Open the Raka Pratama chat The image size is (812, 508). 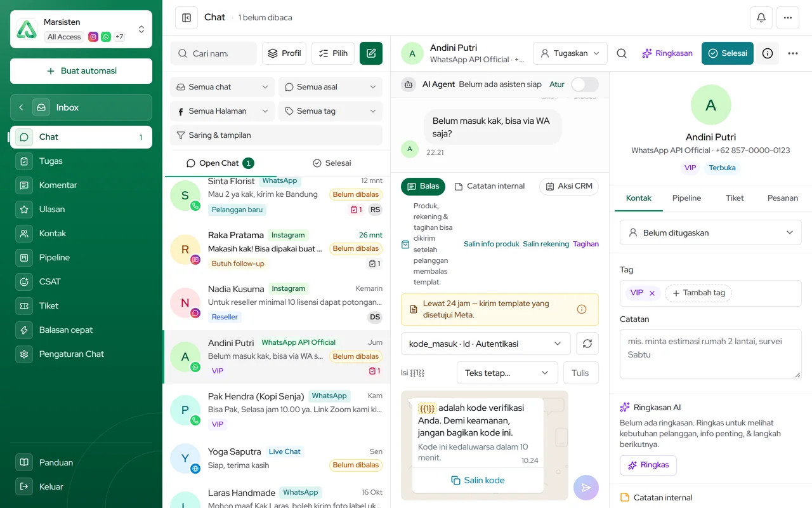click(x=277, y=249)
